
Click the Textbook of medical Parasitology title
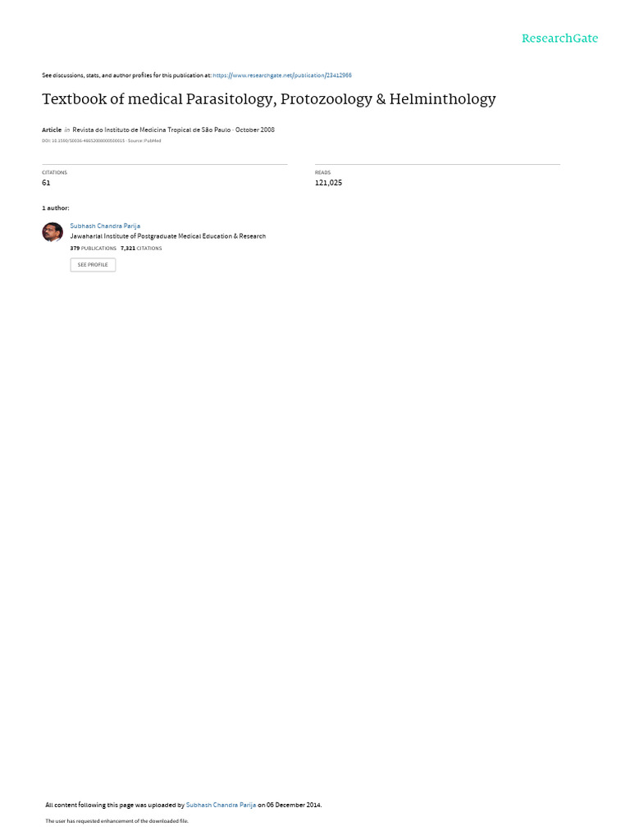click(x=269, y=99)
